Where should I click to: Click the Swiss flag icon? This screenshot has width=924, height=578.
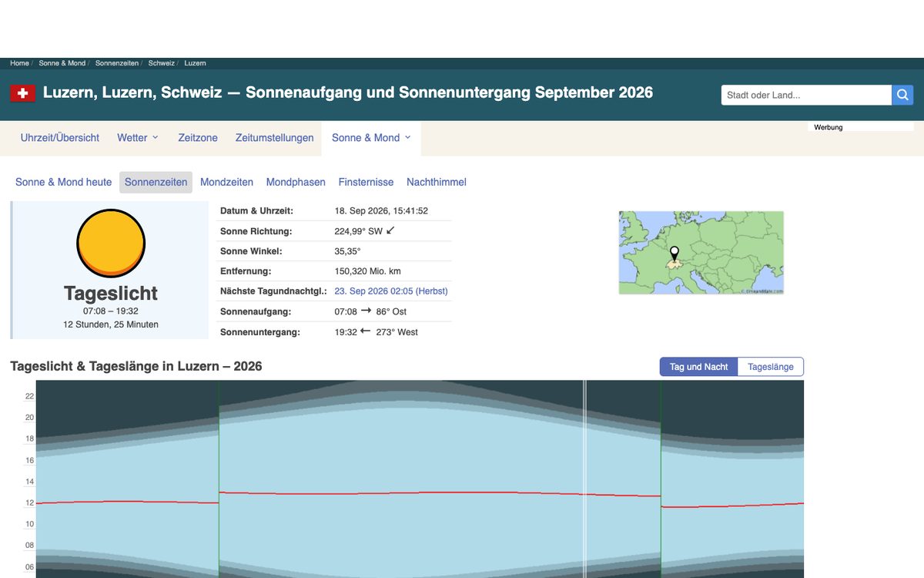point(23,93)
